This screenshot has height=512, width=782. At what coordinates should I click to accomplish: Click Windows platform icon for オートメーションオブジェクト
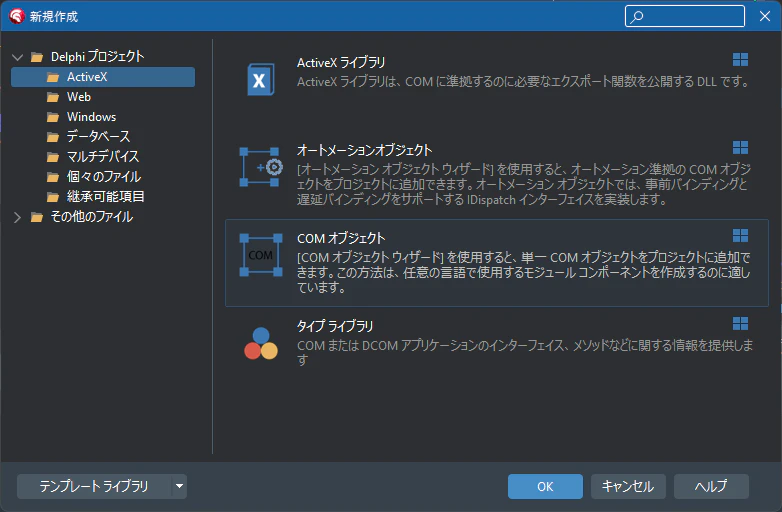tap(740, 148)
